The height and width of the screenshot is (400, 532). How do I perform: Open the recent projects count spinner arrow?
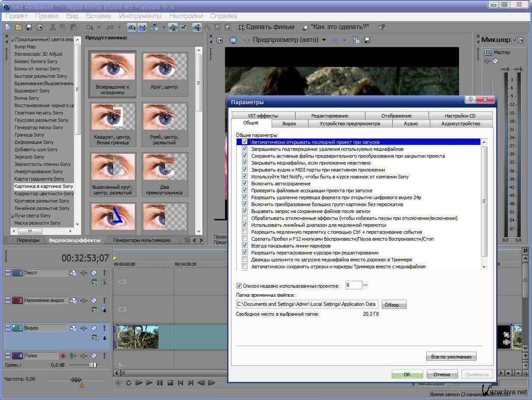point(365,285)
